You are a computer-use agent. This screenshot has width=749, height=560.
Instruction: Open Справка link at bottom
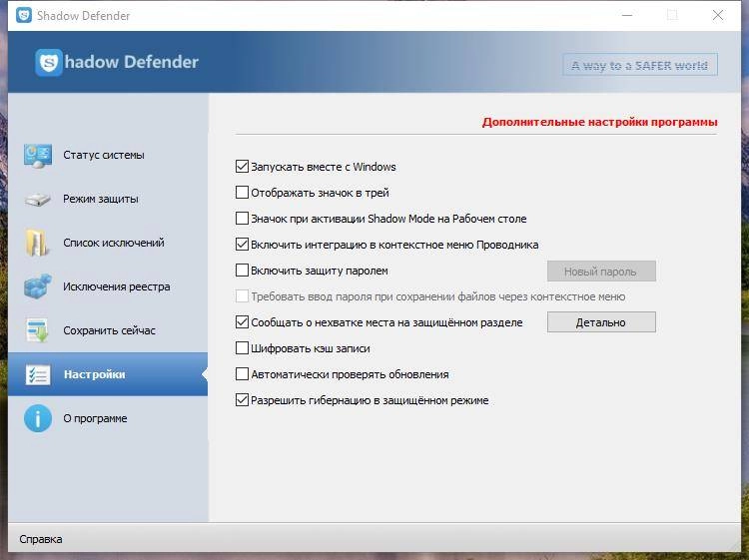41,539
